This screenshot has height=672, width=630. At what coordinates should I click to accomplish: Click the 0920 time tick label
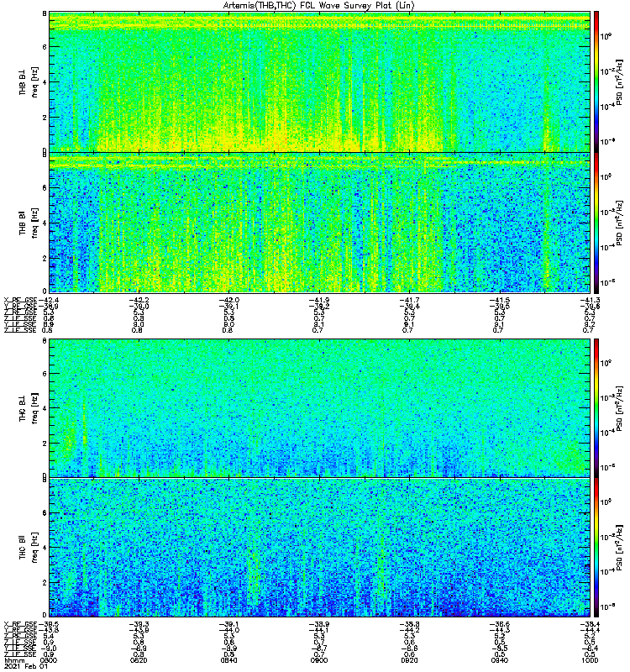(409, 660)
